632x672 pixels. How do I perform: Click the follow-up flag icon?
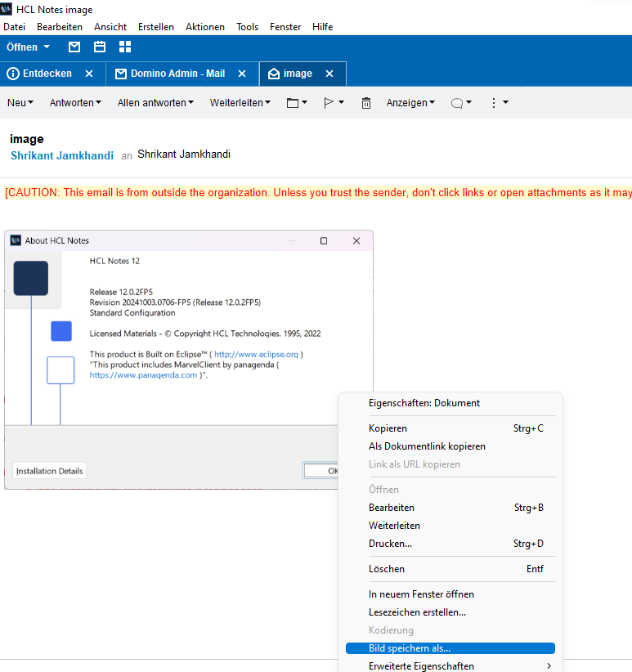pyautogui.click(x=329, y=103)
